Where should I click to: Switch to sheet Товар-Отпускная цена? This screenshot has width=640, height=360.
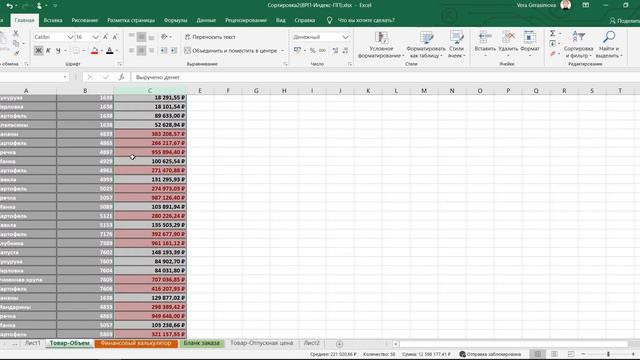tap(262, 343)
